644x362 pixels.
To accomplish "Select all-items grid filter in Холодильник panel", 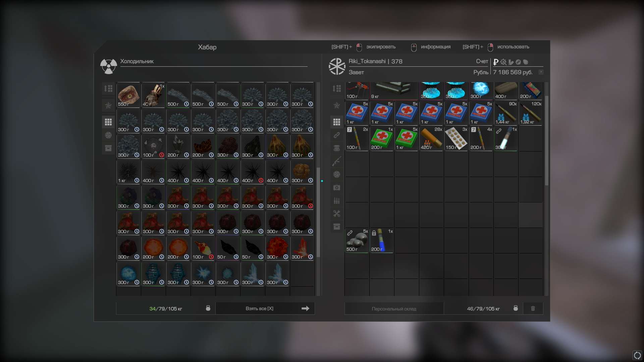I will [x=108, y=122].
